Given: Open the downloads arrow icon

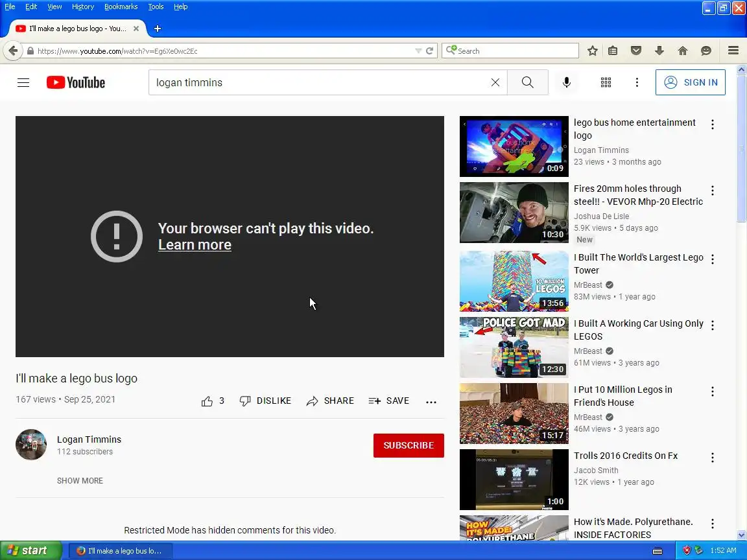Looking at the screenshot, I should 659,51.
